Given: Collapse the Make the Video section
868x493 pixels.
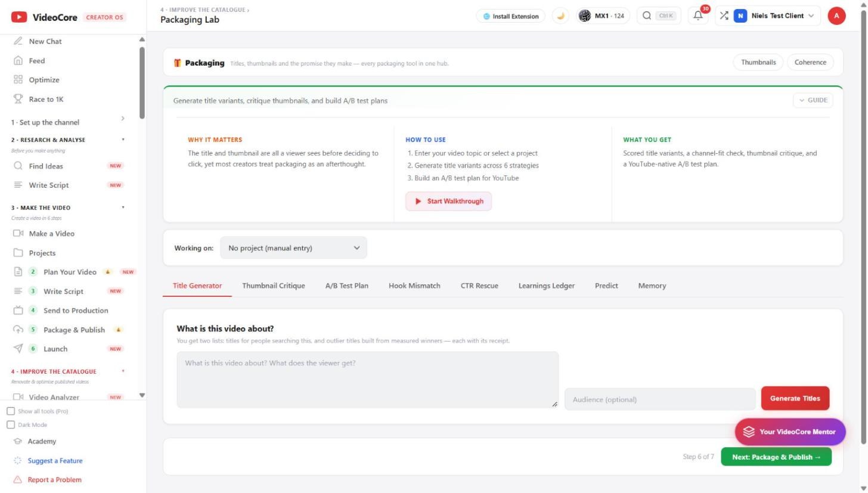Looking at the screenshot, I should (x=68, y=207).
